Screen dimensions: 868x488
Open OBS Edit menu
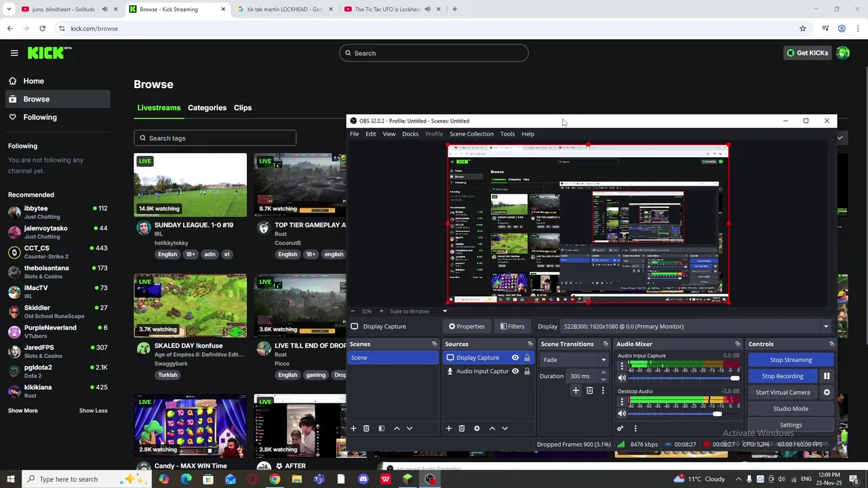371,134
